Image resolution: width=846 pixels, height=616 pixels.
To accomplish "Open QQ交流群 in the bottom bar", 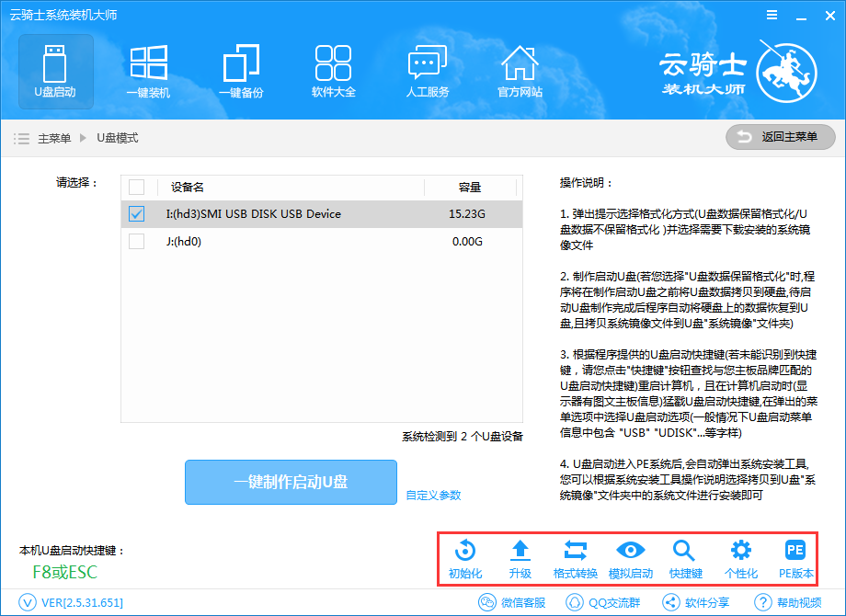I will (x=602, y=602).
